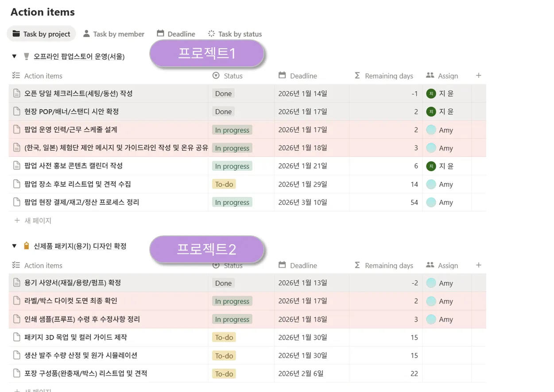Click In progress tag of 인쇄 샘플(프루프) row
554x392 pixels.
coord(232,319)
